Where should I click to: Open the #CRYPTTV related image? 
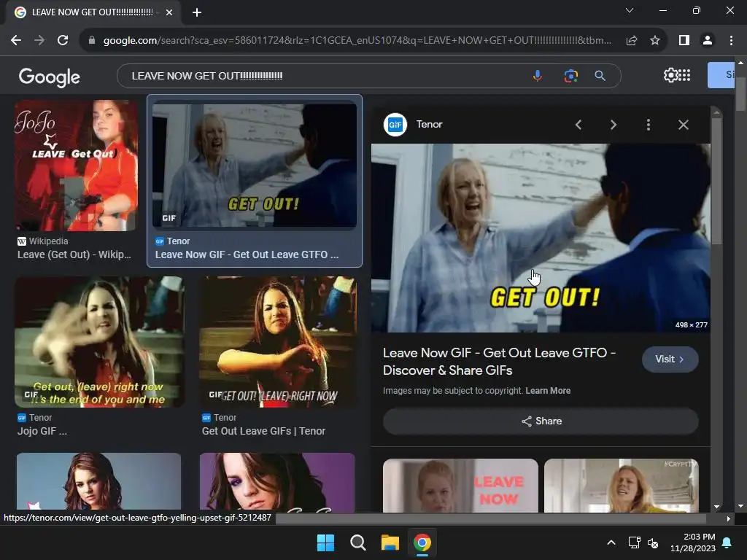tap(622, 486)
